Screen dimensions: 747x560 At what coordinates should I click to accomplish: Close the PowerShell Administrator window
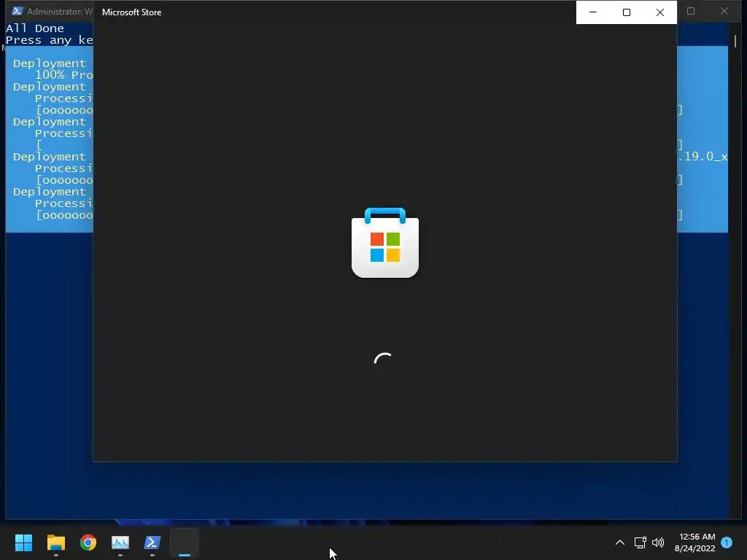click(724, 11)
